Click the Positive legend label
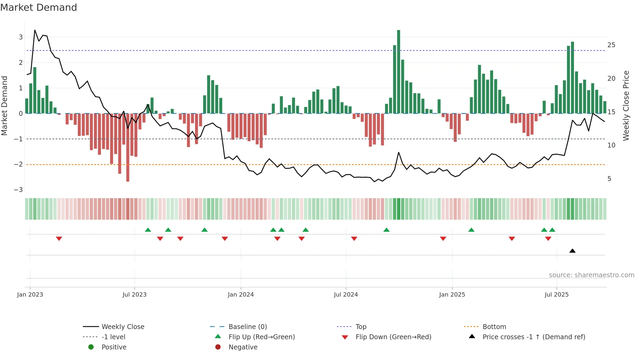Screen dimensions: 644x362 (x=114, y=347)
